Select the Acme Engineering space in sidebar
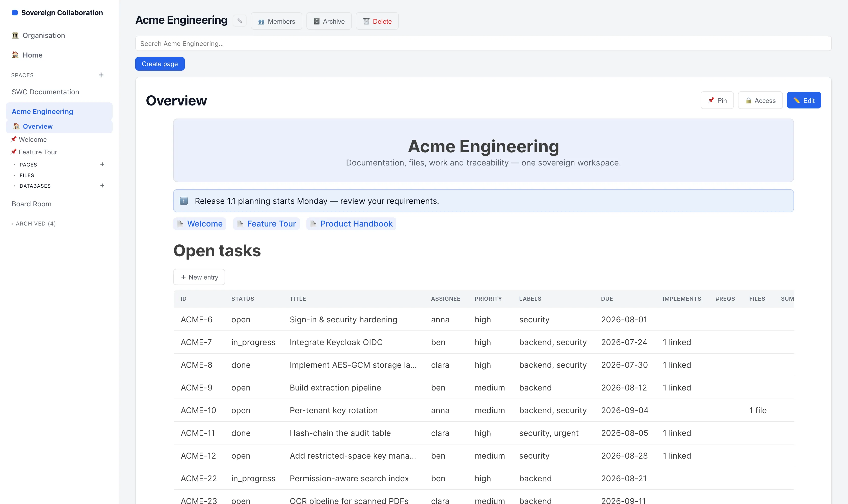This screenshot has height=504, width=848. tap(59, 111)
